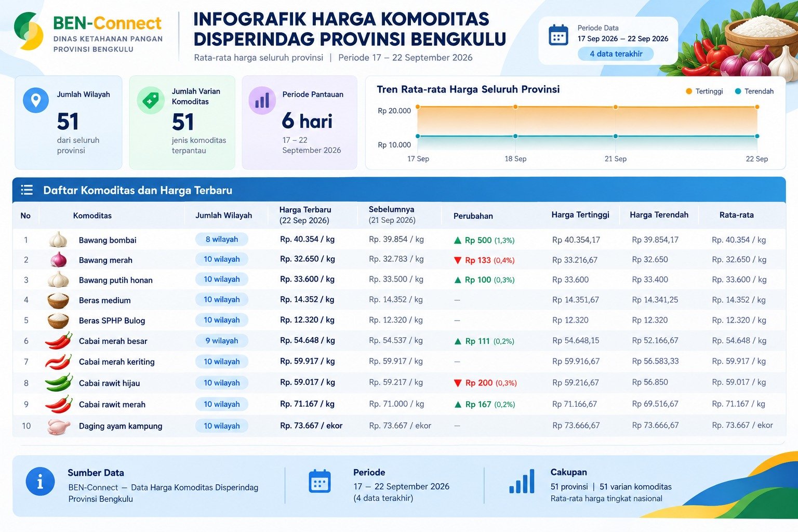Screen dimensions: 798x532
Task: Click the Harga Terendah column header
Action: pyautogui.click(x=659, y=215)
